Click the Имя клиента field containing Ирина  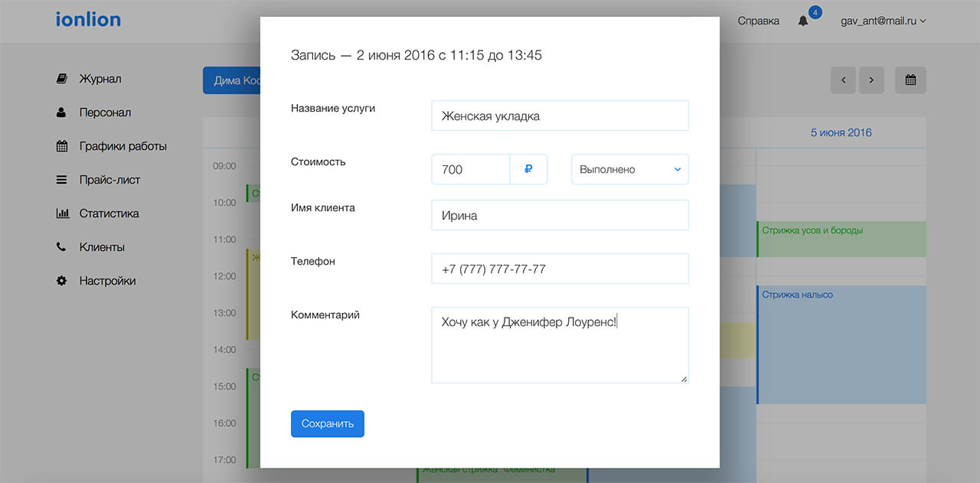click(x=560, y=215)
